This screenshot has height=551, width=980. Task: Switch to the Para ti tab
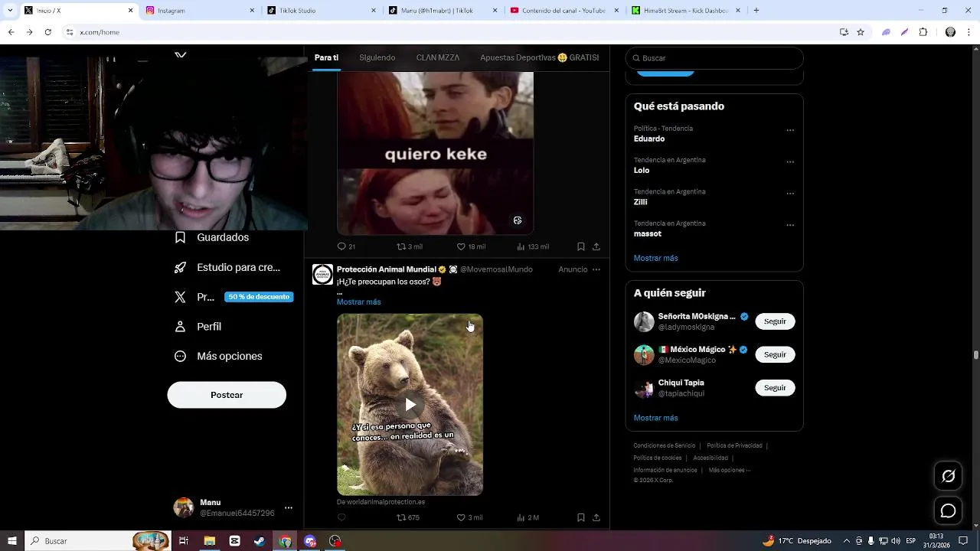(x=326, y=57)
